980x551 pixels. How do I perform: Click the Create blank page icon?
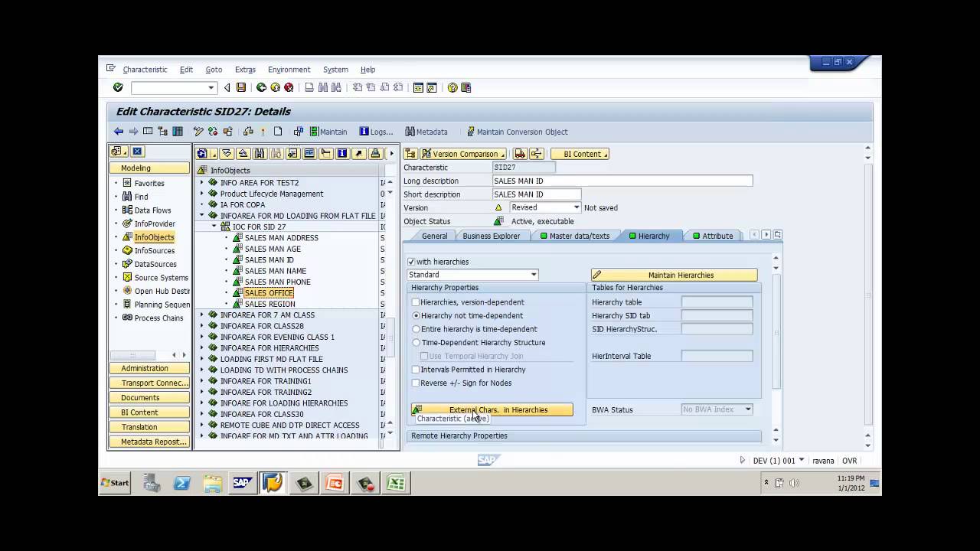point(278,132)
